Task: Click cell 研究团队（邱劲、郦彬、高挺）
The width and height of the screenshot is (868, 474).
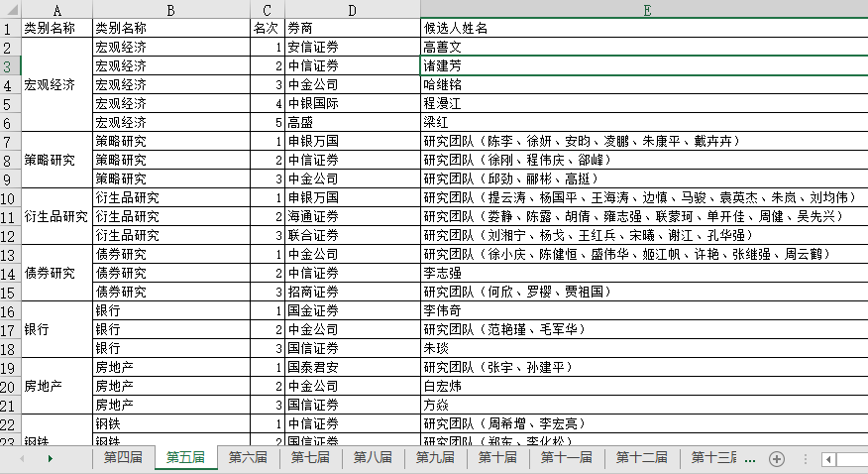Action: 644,178
